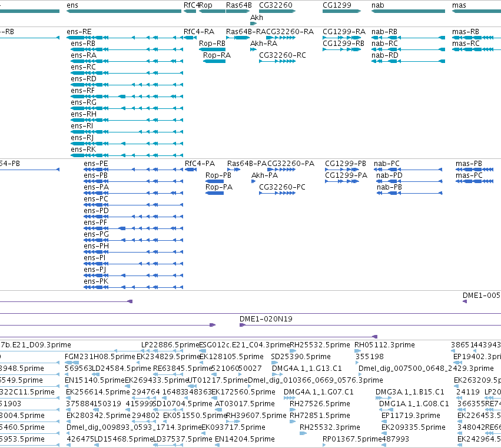Click the EP11719.3prime EST label

click(410, 416)
